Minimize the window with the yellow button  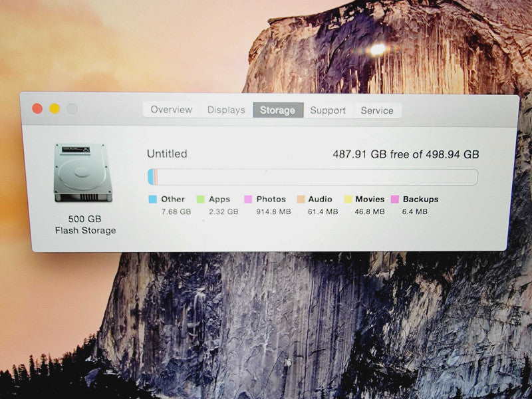pos(55,108)
